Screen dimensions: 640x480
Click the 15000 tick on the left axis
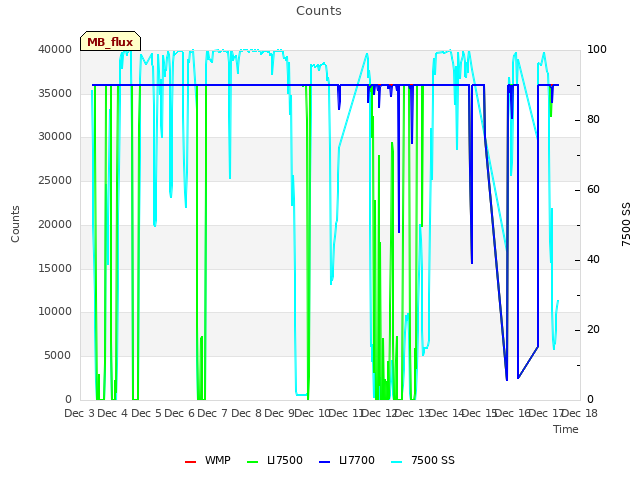(x=55, y=268)
